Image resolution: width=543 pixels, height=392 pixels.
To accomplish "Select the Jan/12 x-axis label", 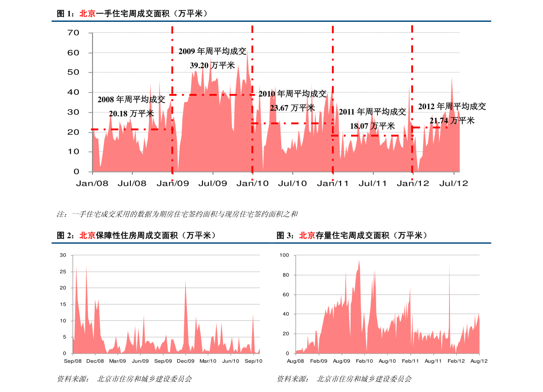I will click(x=413, y=184).
